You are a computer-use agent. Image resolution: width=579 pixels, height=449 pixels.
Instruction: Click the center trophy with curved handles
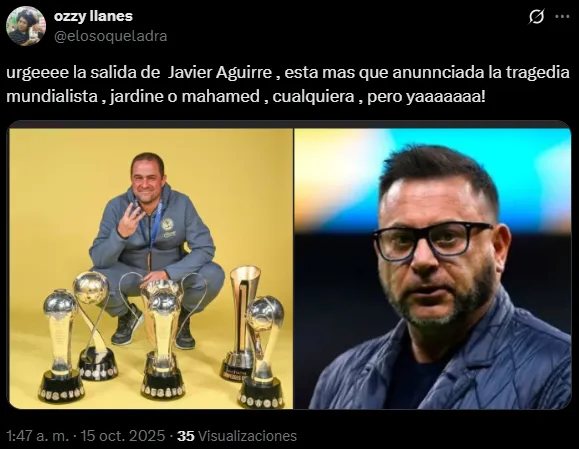pyautogui.click(x=162, y=337)
